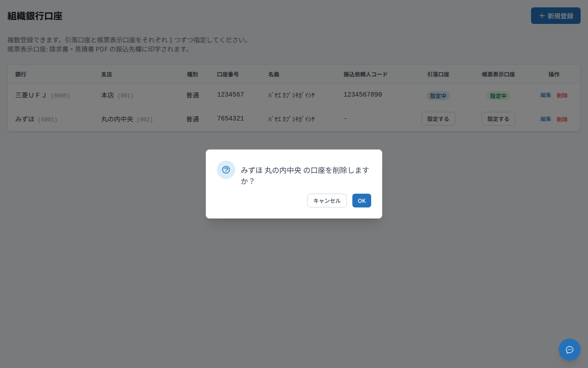Click the 新規登録 button

pyautogui.click(x=556, y=16)
